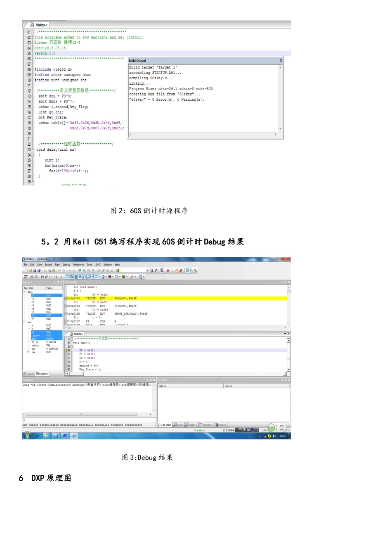Viewport: 392px width, 555px height.
Task: Click the Register column header
Action: click(x=33, y=288)
